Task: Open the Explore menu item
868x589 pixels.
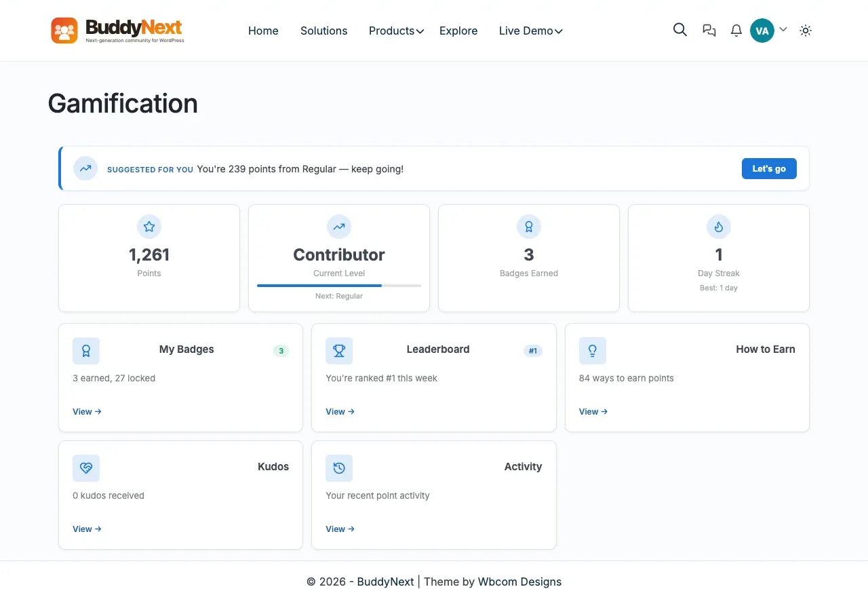Action: coord(458,31)
